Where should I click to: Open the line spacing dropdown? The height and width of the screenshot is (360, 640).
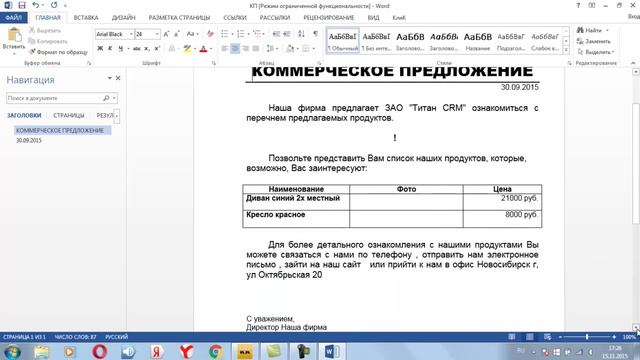272,49
